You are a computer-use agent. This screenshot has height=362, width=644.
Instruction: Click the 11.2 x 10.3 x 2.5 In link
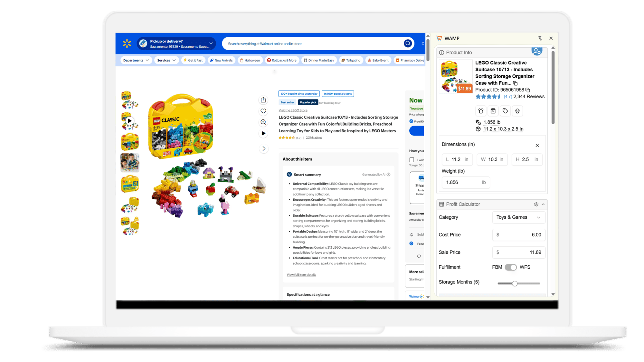pos(503,129)
